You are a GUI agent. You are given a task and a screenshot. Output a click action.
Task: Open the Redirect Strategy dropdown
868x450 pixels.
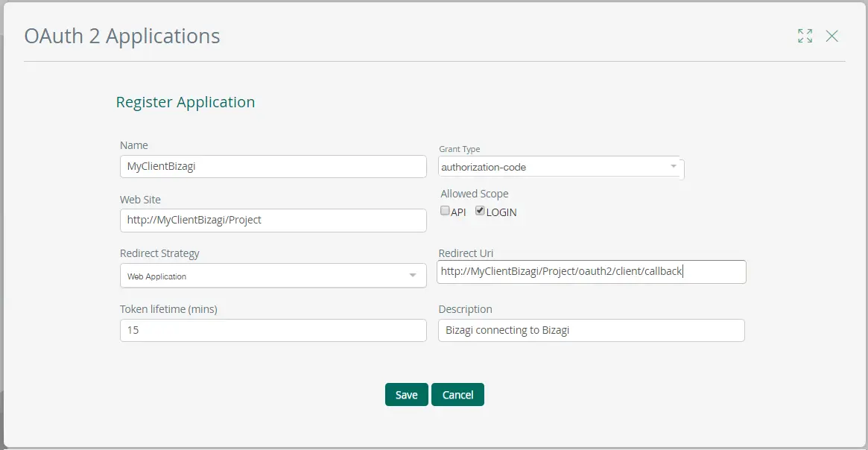click(x=273, y=276)
